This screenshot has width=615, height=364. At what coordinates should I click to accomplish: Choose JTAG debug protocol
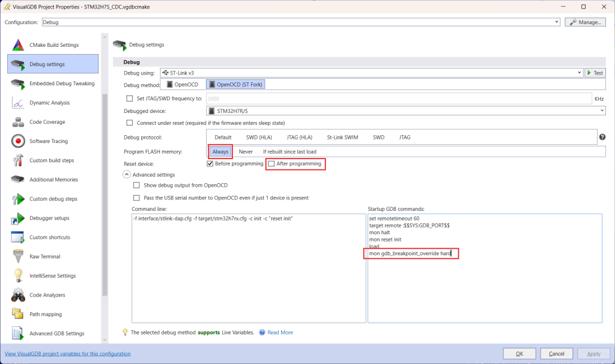point(405,138)
